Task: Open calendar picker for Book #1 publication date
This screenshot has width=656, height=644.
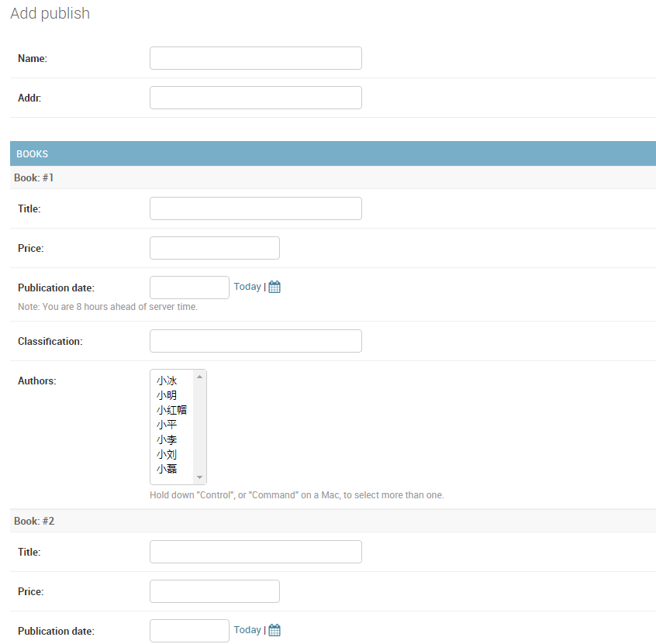Action: (274, 287)
